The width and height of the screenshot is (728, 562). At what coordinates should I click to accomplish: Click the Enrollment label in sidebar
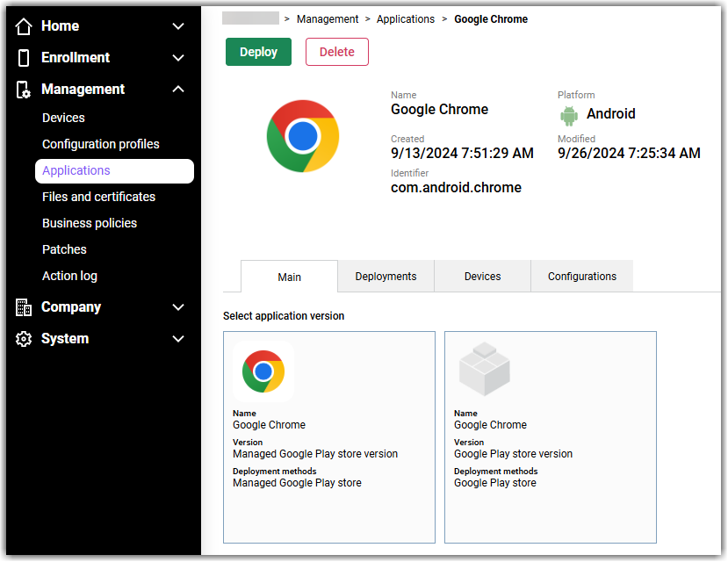click(x=76, y=58)
